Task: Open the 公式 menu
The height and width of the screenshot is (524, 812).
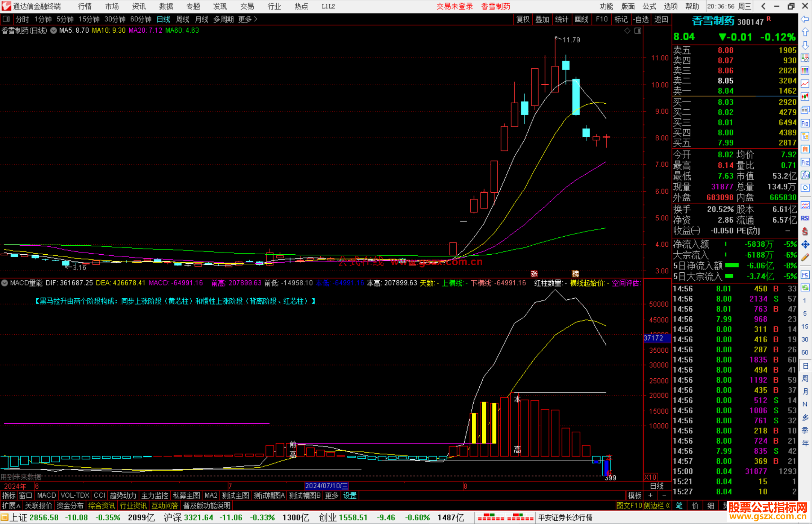Action: [649, 6]
